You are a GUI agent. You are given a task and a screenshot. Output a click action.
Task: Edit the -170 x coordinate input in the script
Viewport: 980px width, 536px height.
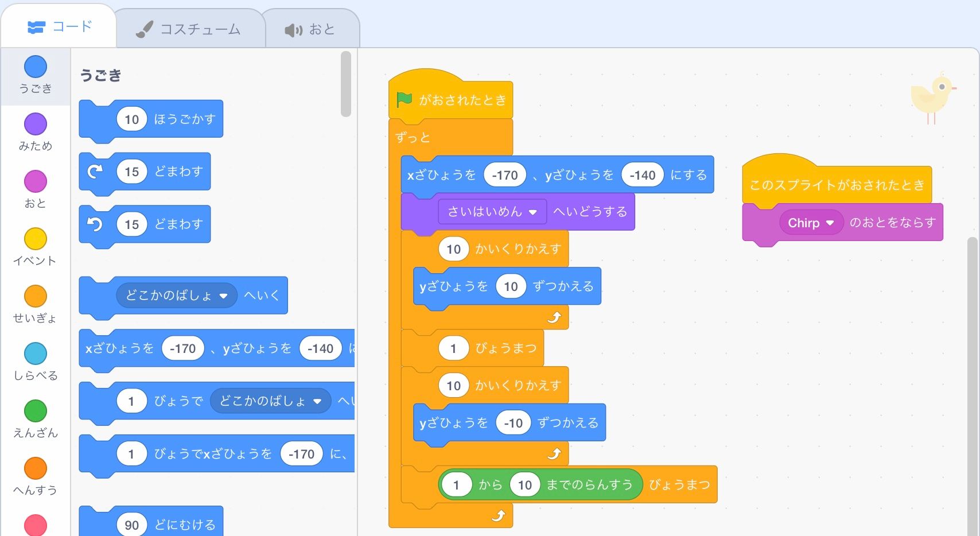coord(504,175)
